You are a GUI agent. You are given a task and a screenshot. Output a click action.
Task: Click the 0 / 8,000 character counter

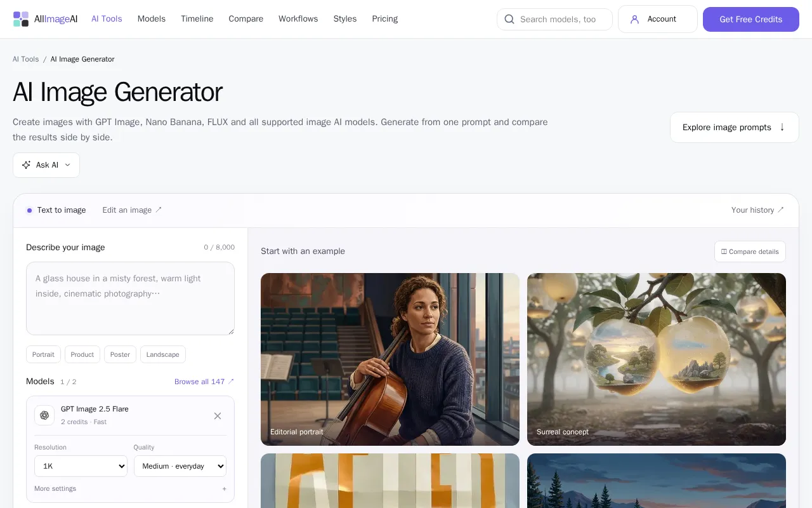pyautogui.click(x=219, y=248)
